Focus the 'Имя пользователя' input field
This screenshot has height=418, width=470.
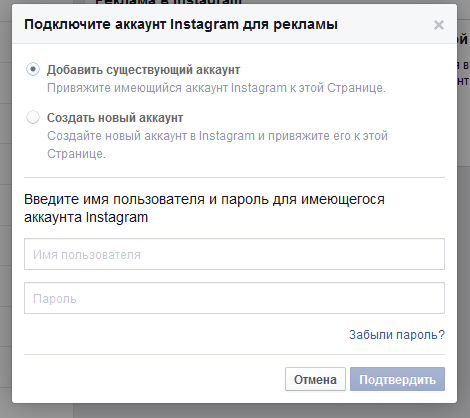[234, 254]
